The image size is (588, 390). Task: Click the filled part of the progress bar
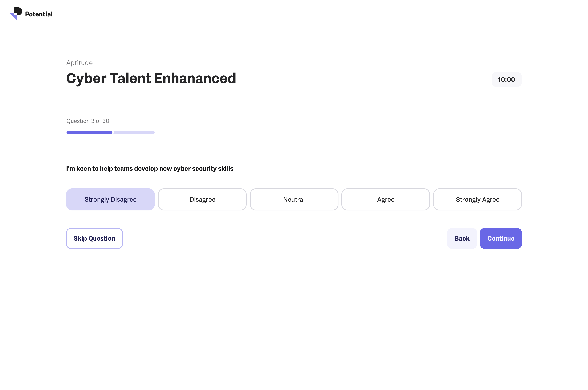89,133
